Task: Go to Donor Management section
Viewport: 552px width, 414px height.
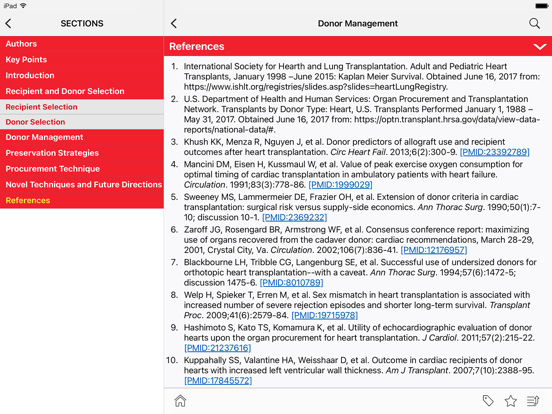Action: [82, 137]
